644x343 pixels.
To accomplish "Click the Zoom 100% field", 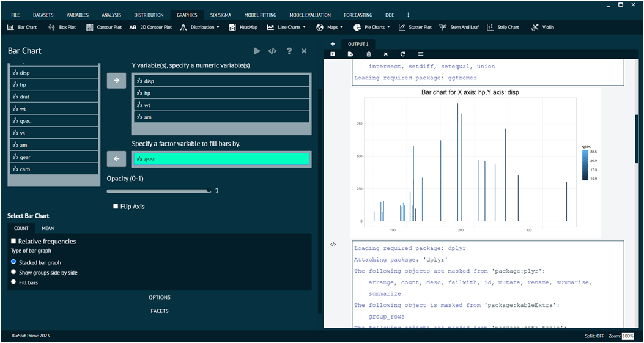I will (x=627, y=336).
